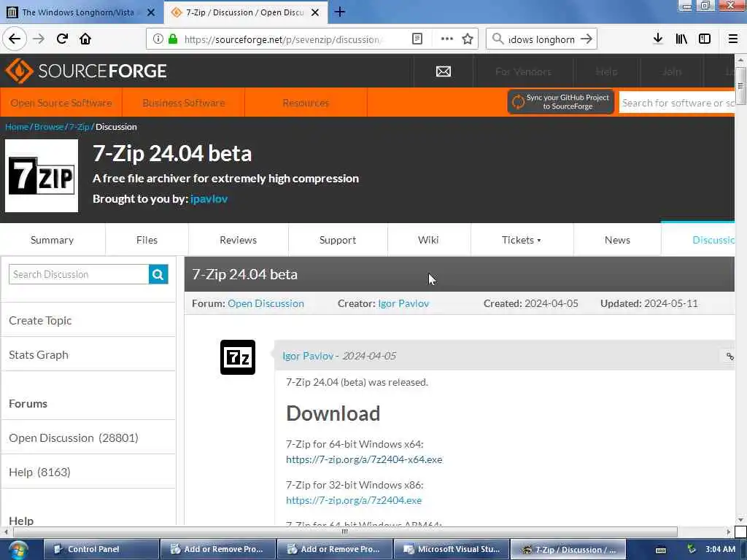This screenshot has width=747, height=560.
Task: Open page actions three-dots menu
Action: click(447, 39)
